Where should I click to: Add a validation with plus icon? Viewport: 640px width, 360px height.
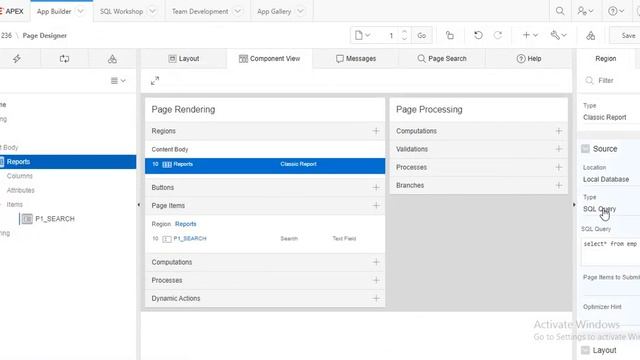[559, 149]
